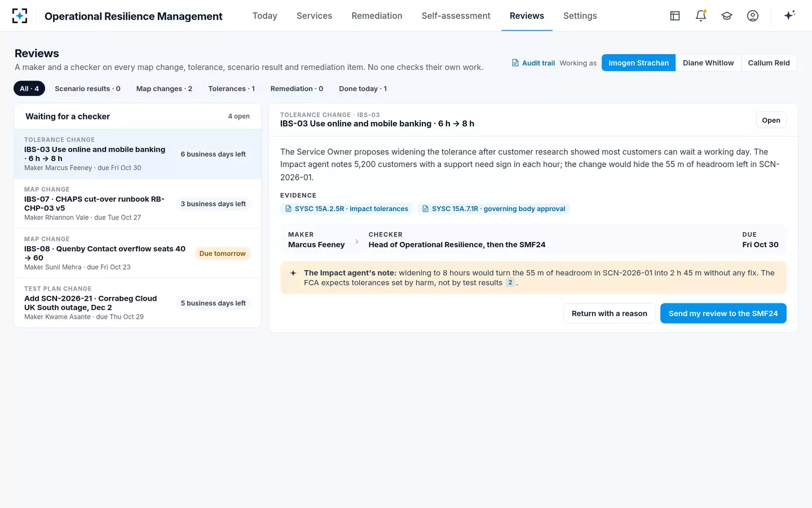Viewport: 812px width, 508px height.
Task: Select IBS-08 Quenby Contact overflow review
Action: pos(138,253)
